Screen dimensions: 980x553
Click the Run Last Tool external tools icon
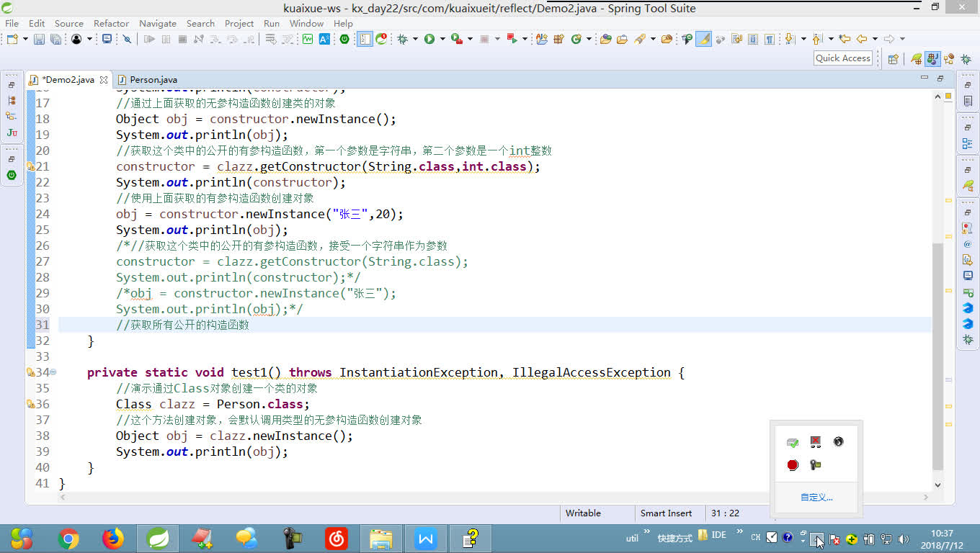(456, 39)
